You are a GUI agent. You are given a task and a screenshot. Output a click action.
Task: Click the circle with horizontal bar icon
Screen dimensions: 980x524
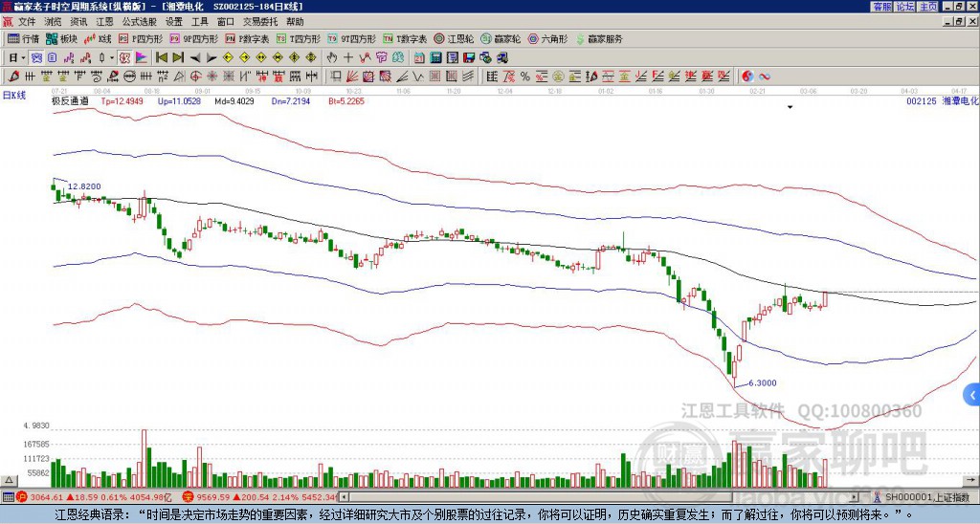[x=129, y=76]
